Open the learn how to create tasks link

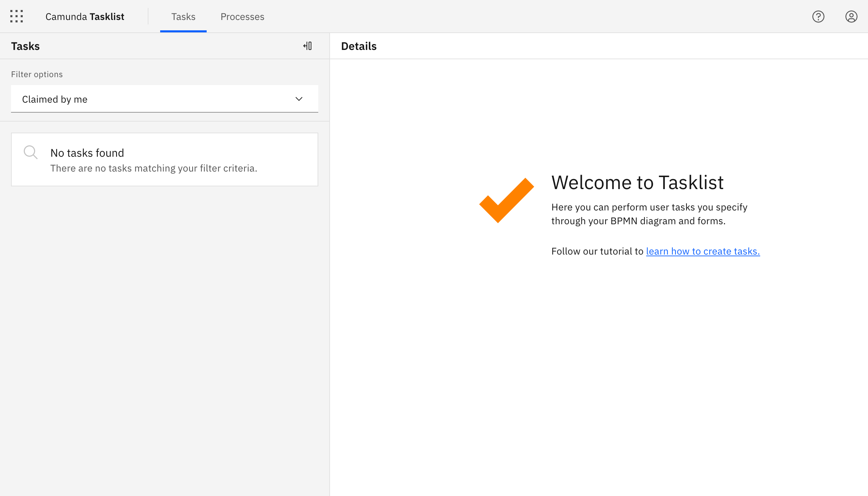[703, 251]
